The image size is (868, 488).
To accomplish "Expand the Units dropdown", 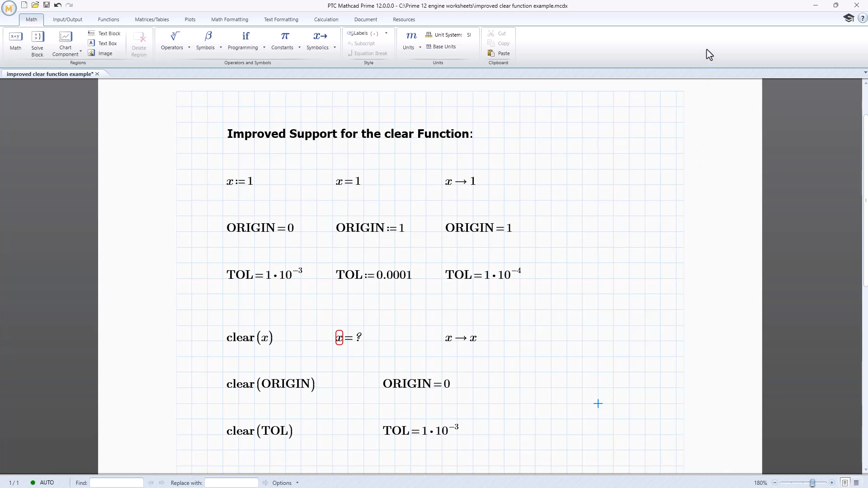I will tap(420, 47).
